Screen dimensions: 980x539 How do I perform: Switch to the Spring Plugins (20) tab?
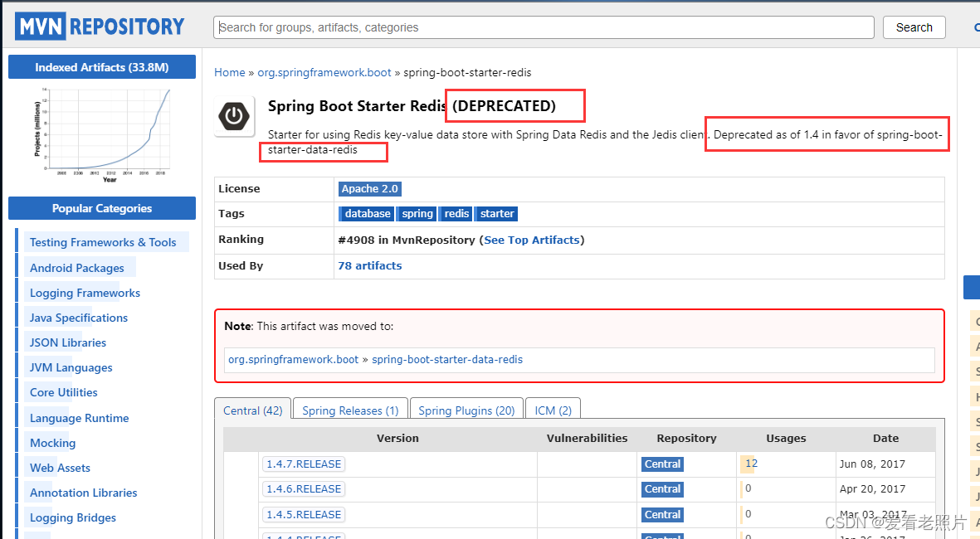[x=466, y=410]
